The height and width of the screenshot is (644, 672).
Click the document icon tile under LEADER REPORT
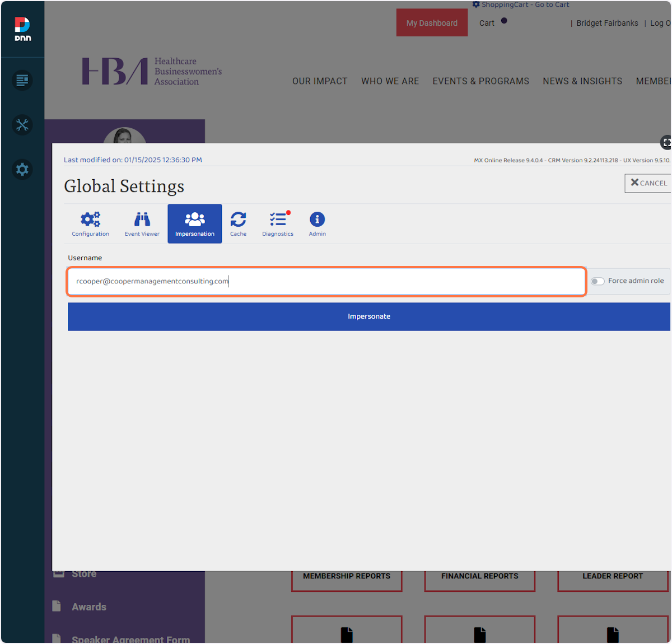coord(613,630)
